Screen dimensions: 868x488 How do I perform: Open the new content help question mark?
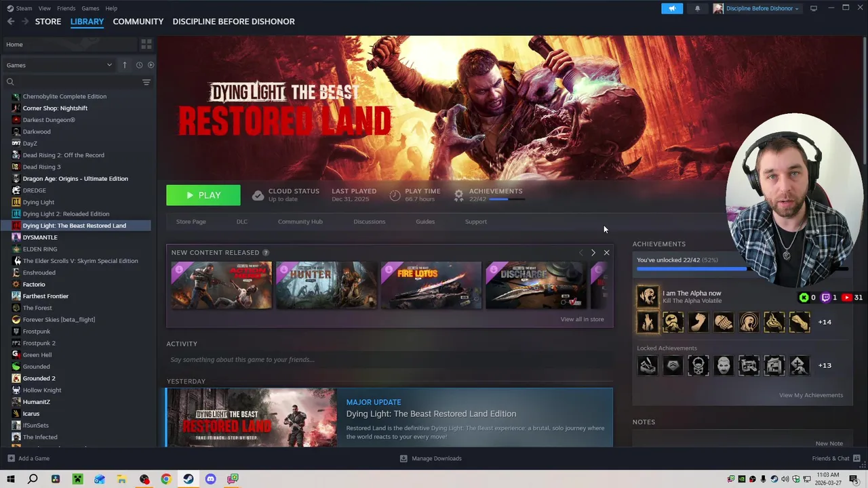point(266,253)
